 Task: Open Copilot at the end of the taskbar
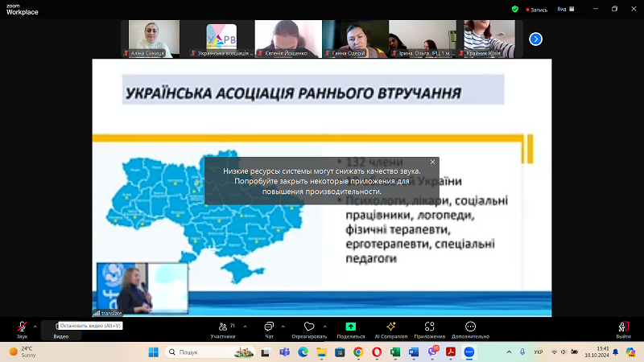pyautogui.click(x=630, y=352)
